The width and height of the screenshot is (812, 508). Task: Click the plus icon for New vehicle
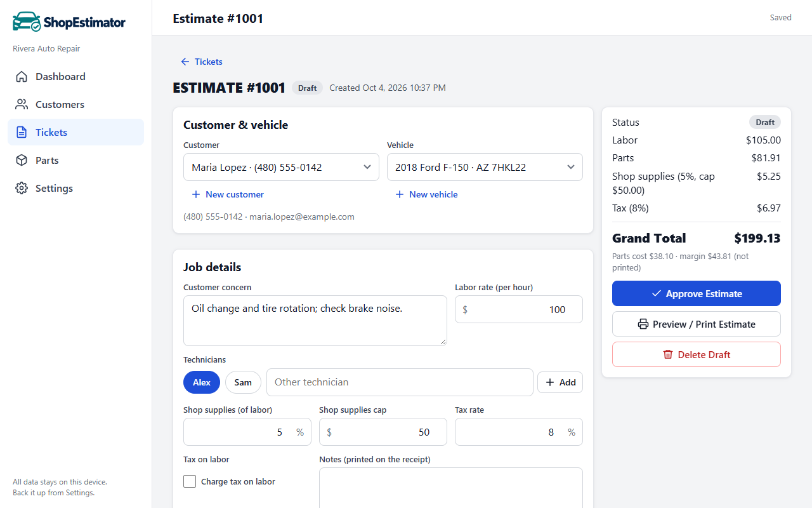(x=400, y=194)
